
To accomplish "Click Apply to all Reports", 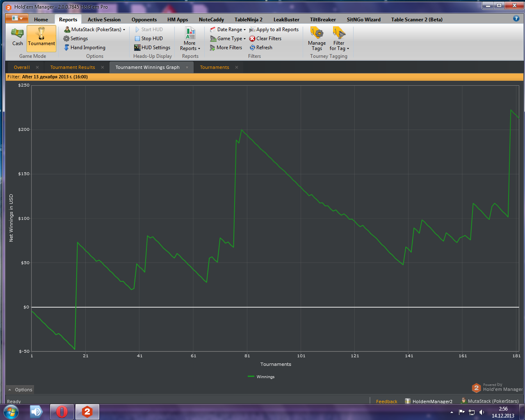I will [274, 30].
